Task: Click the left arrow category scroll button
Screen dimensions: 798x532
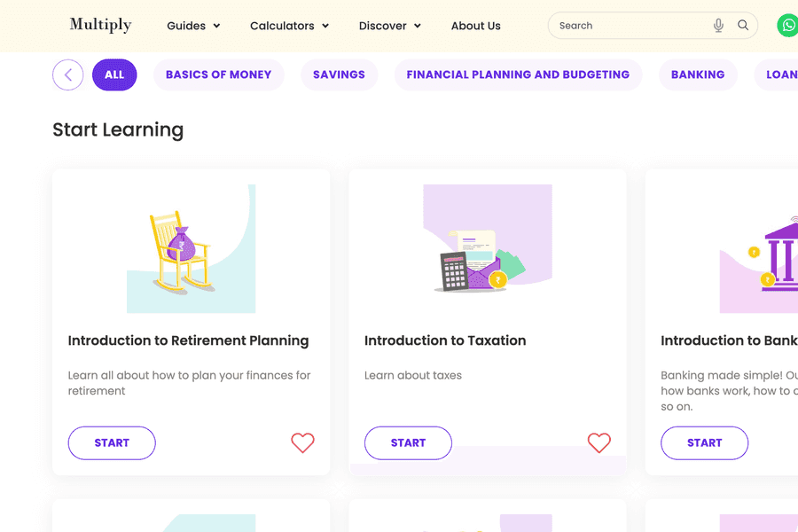Action: click(68, 75)
